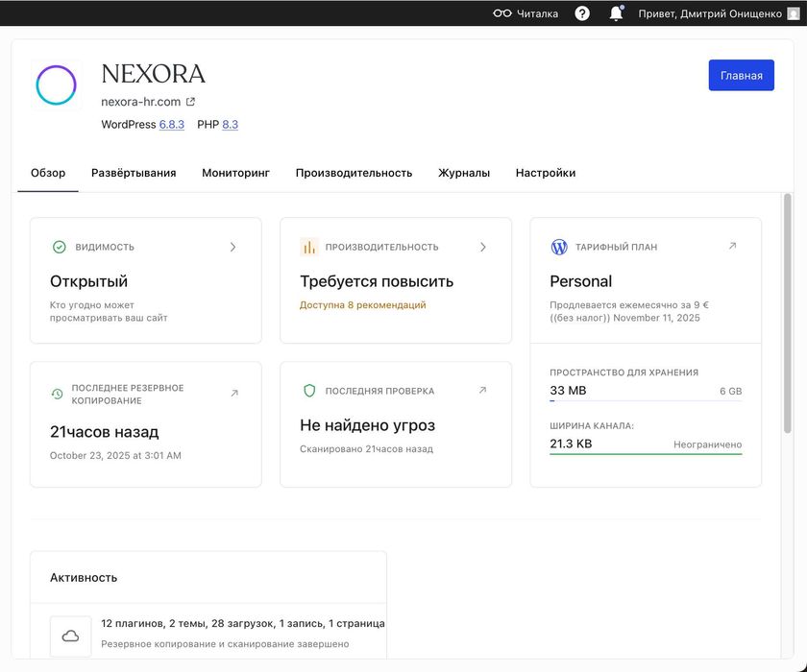
Task: Click the user avatar in top bar
Action: (x=794, y=13)
